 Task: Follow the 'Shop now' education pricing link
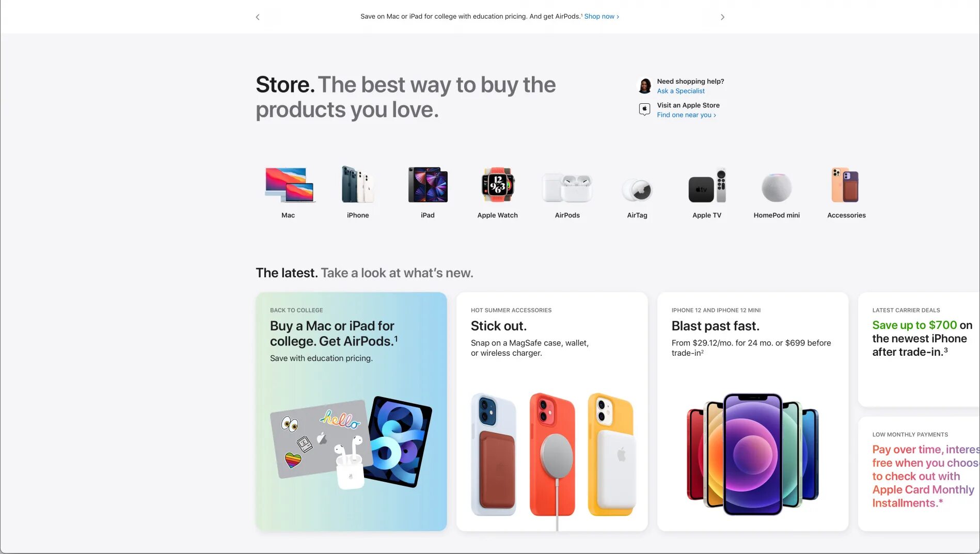click(602, 17)
